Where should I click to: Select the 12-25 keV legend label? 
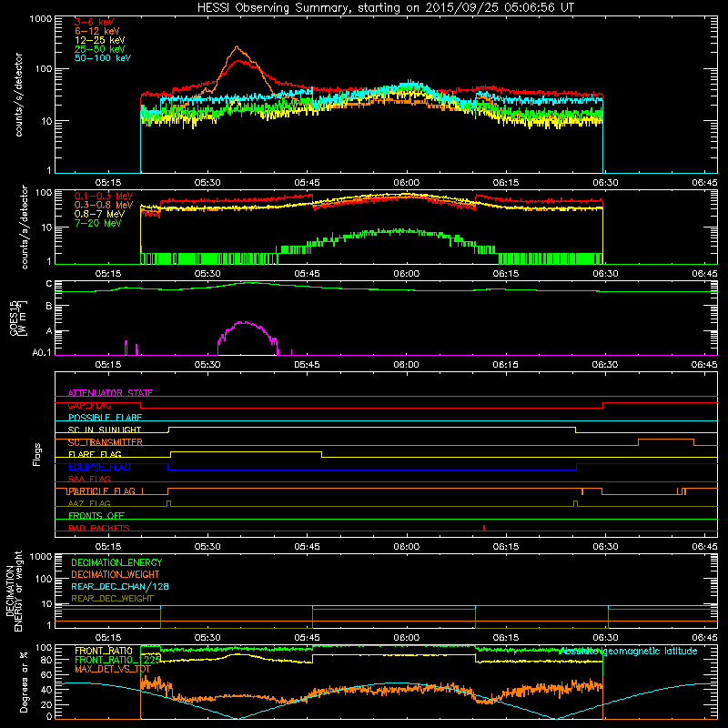[100, 40]
